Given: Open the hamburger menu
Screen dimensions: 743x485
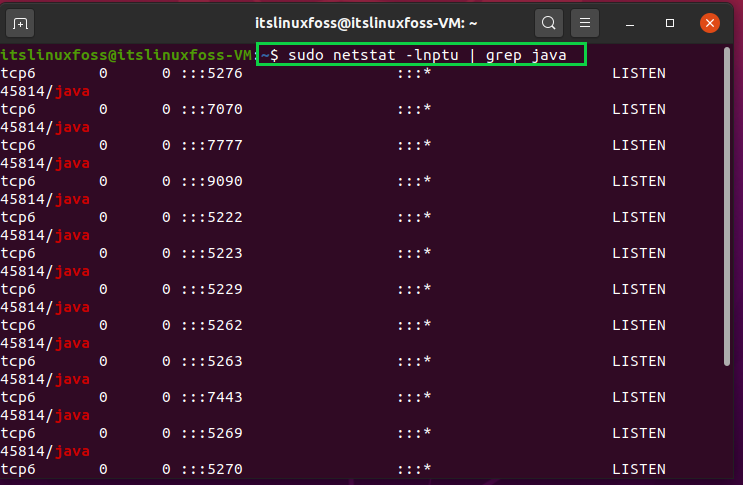Looking at the screenshot, I should pyautogui.click(x=585, y=23).
